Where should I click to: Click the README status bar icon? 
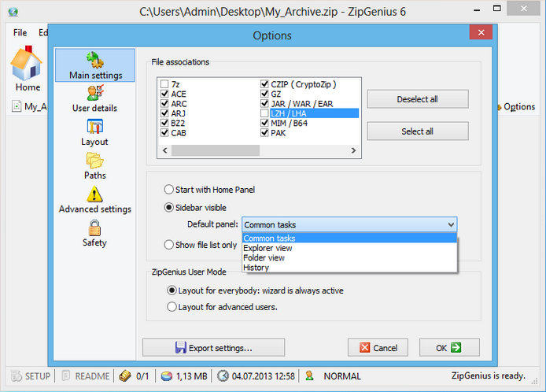pyautogui.click(x=66, y=375)
